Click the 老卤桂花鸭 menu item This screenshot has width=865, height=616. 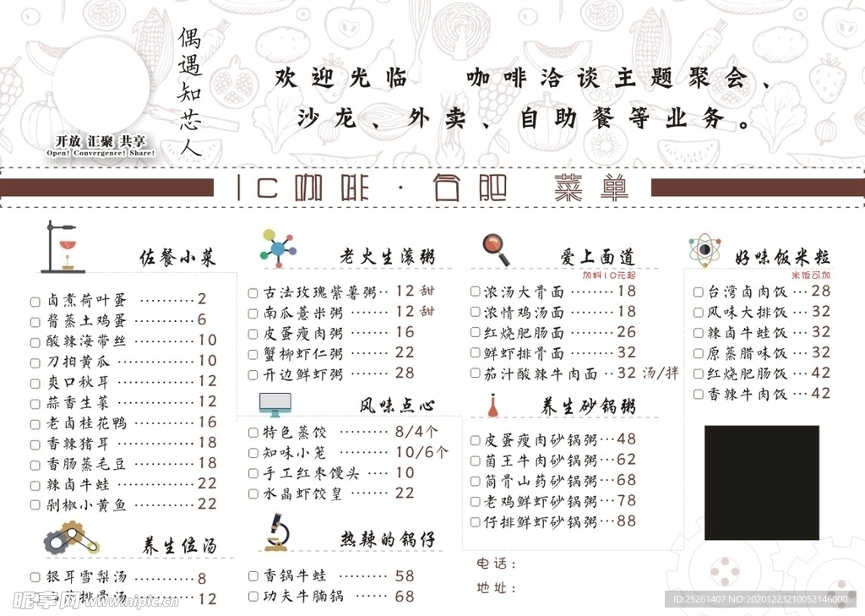point(87,423)
